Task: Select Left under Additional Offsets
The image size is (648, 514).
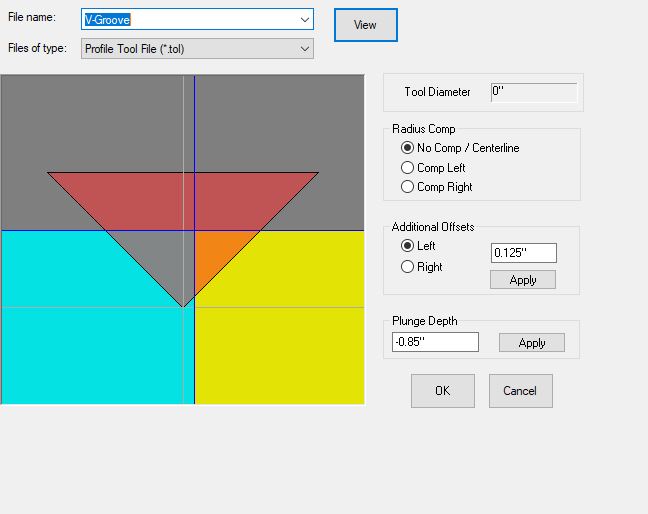Action: 407,246
